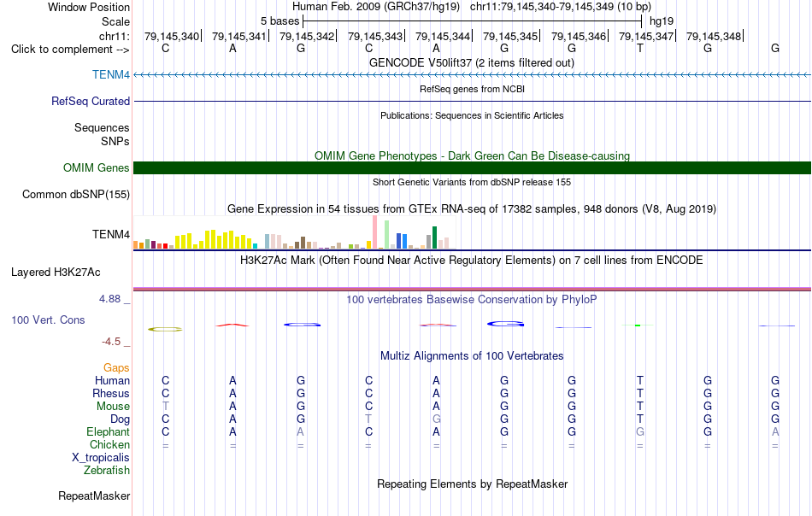Screen dimensions: 812x516
Task: Click the solid dark green OMIM gene bar
Action: point(472,167)
